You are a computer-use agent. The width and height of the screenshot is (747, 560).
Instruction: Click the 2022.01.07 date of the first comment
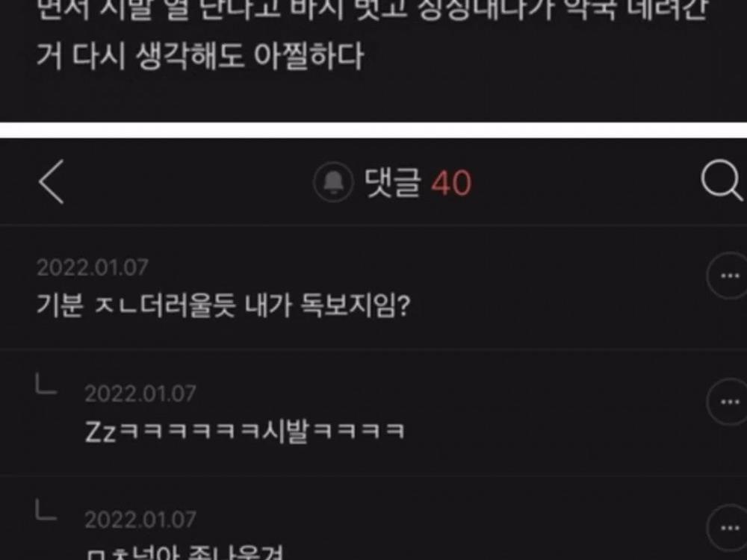click(x=93, y=267)
